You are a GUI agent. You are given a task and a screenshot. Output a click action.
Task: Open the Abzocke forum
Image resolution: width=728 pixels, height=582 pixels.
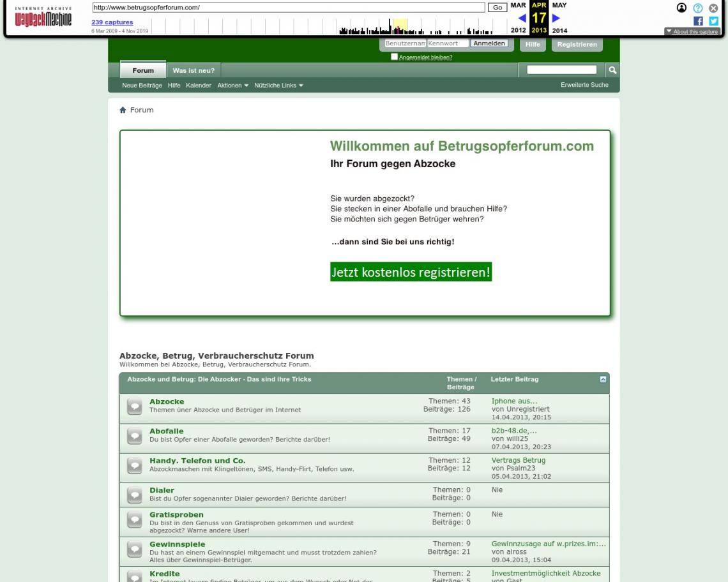[167, 401]
